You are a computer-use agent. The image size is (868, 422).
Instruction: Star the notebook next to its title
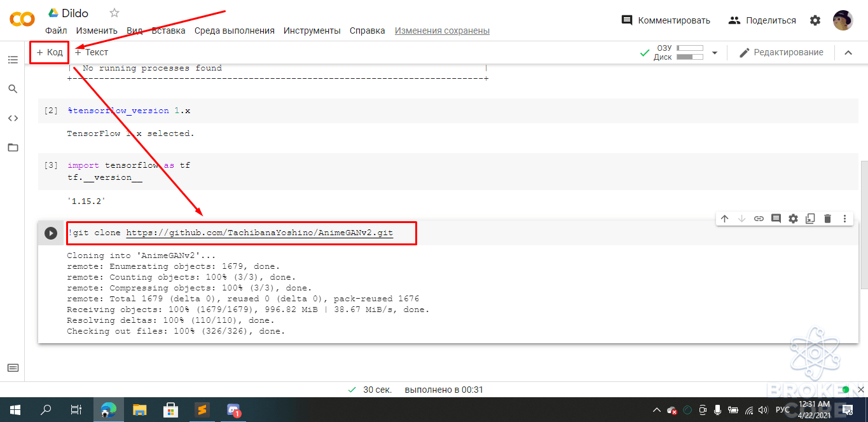(114, 13)
